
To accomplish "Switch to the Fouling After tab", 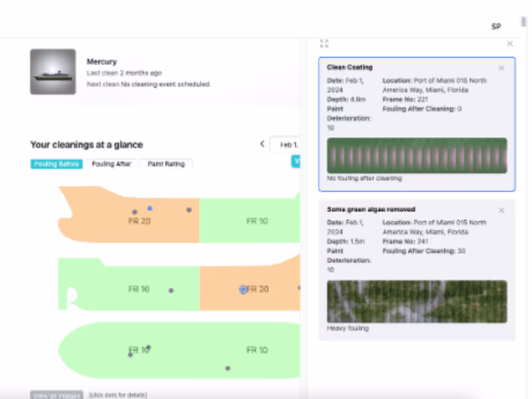I will pyautogui.click(x=111, y=164).
